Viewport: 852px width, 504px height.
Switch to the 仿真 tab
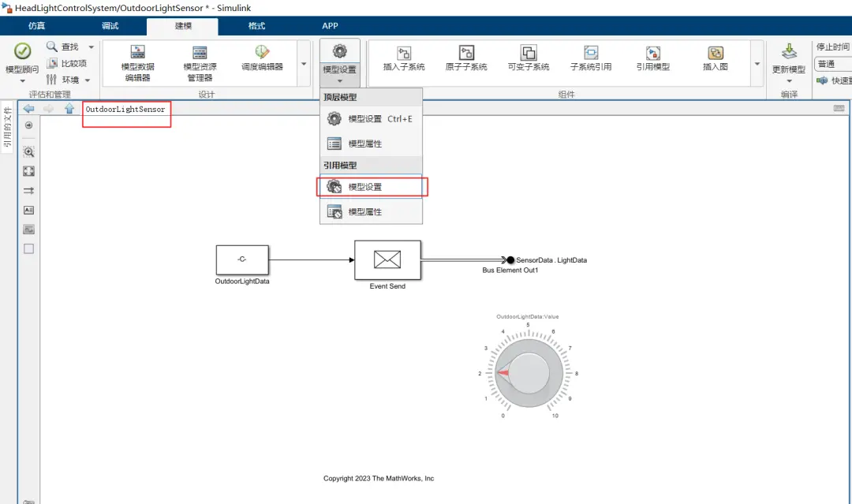[x=36, y=26]
